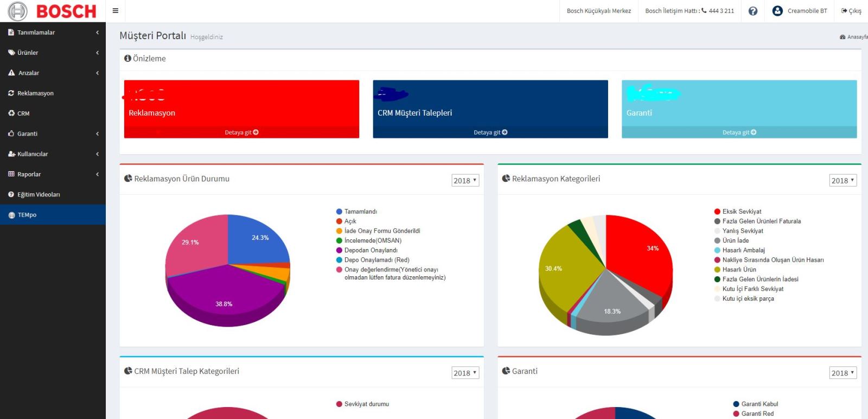Toggle the hamburger sidebar menu icon

[x=115, y=11]
